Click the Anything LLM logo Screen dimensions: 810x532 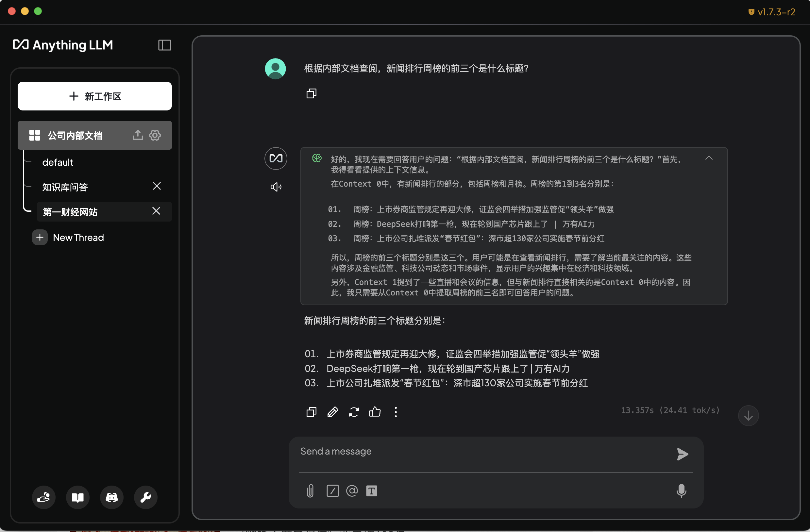63,45
